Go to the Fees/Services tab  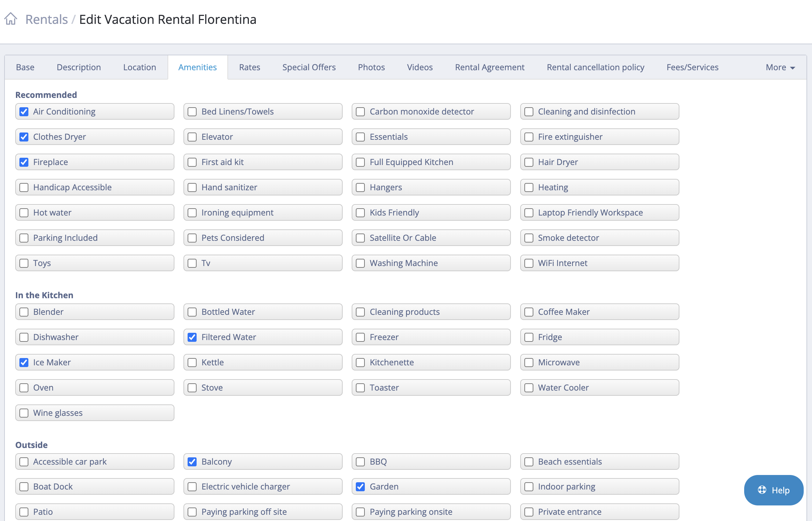click(693, 67)
